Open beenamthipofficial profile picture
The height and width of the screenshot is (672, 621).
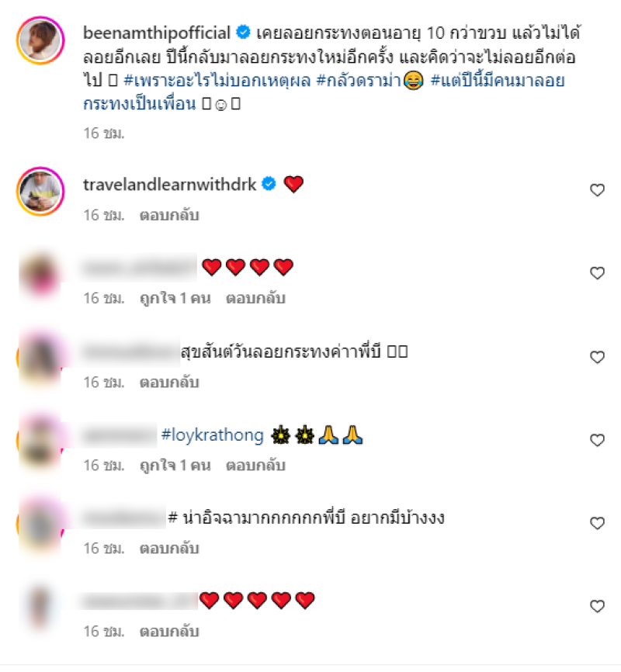pyautogui.click(x=40, y=40)
